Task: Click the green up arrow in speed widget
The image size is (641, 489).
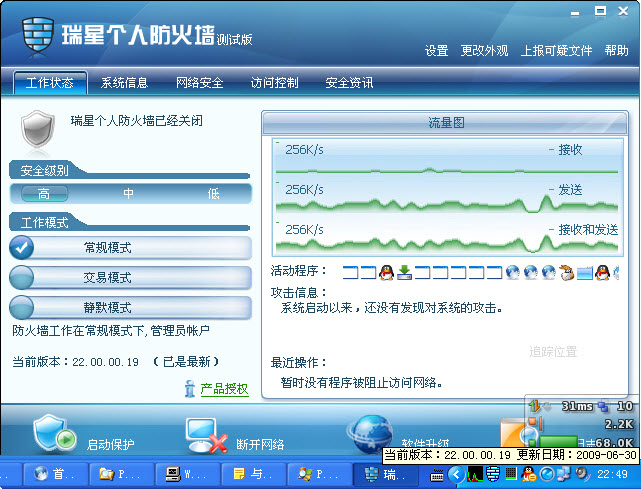Action: click(x=534, y=406)
